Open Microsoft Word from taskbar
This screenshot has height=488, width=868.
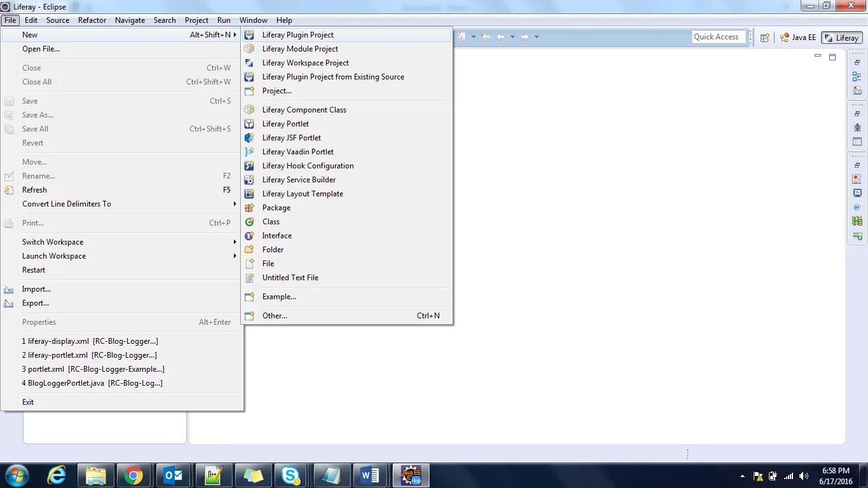pyautogui.click(x=370, y=475)
